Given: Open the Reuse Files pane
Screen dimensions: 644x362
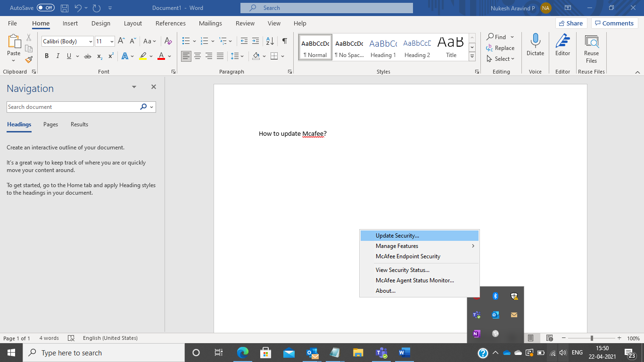Looking at the screenshot, I should coord(591,49).
